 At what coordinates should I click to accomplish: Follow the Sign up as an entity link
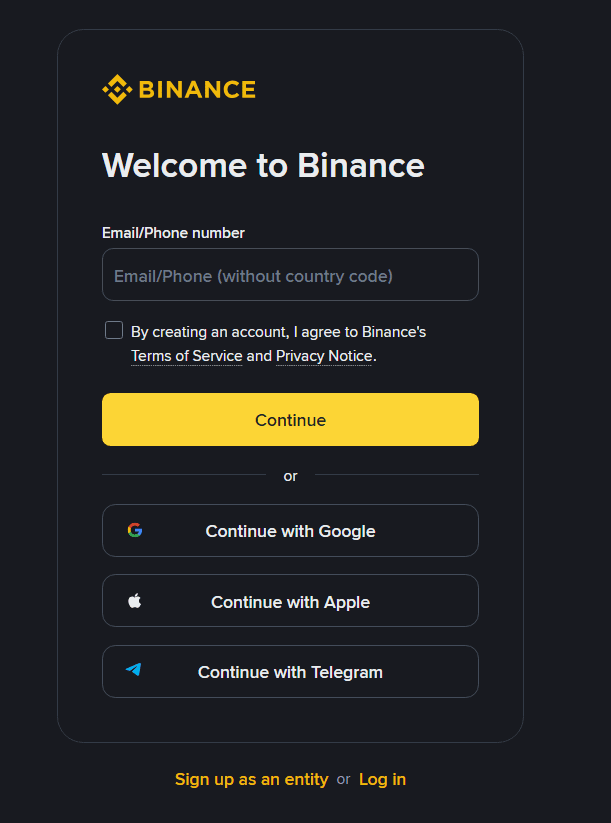click(x=251, y=779)
